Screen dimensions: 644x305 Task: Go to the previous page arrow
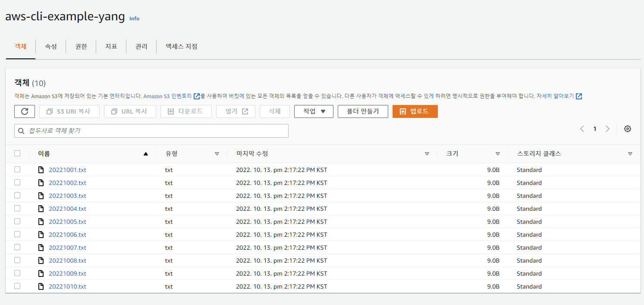pyautogui.click(x=582, y=129)
